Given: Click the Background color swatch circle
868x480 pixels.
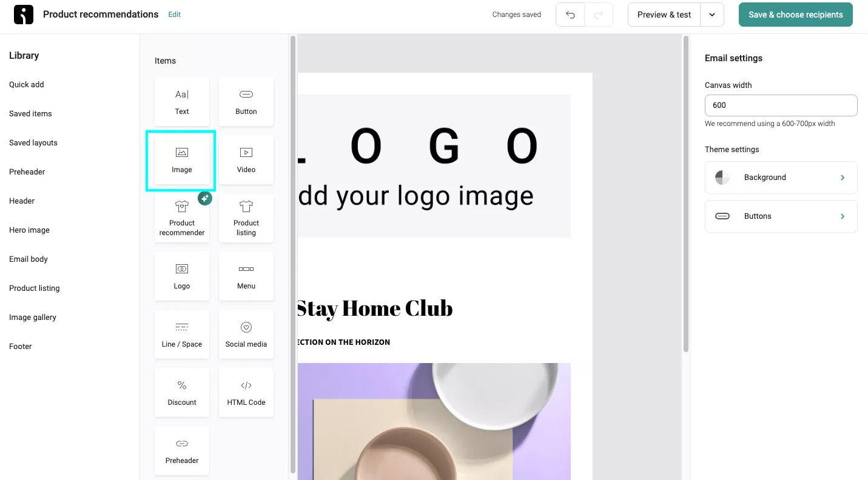Looking at the screenshot, I should pos(722,177).
